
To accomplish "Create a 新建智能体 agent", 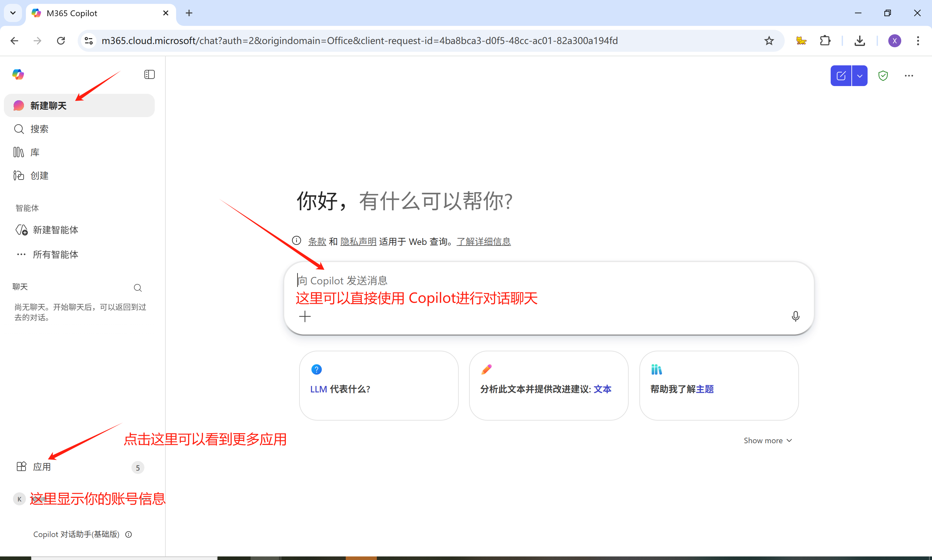I will [55, 230].
